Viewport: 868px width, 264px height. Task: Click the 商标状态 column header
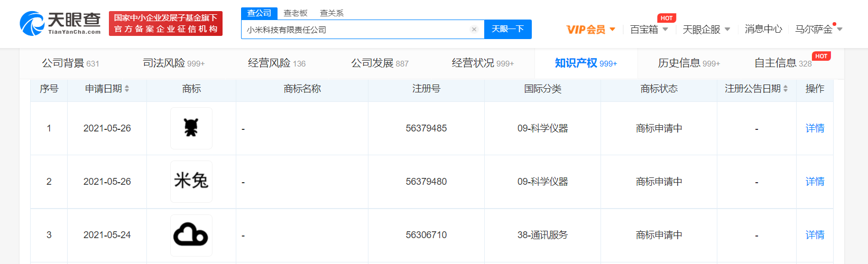659,89
